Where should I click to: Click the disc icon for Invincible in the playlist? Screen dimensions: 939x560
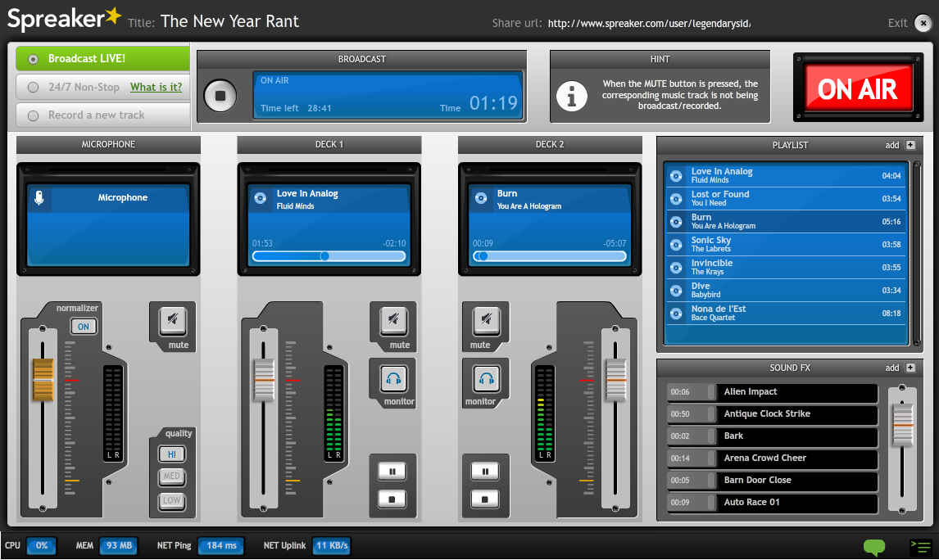point(676,268)
